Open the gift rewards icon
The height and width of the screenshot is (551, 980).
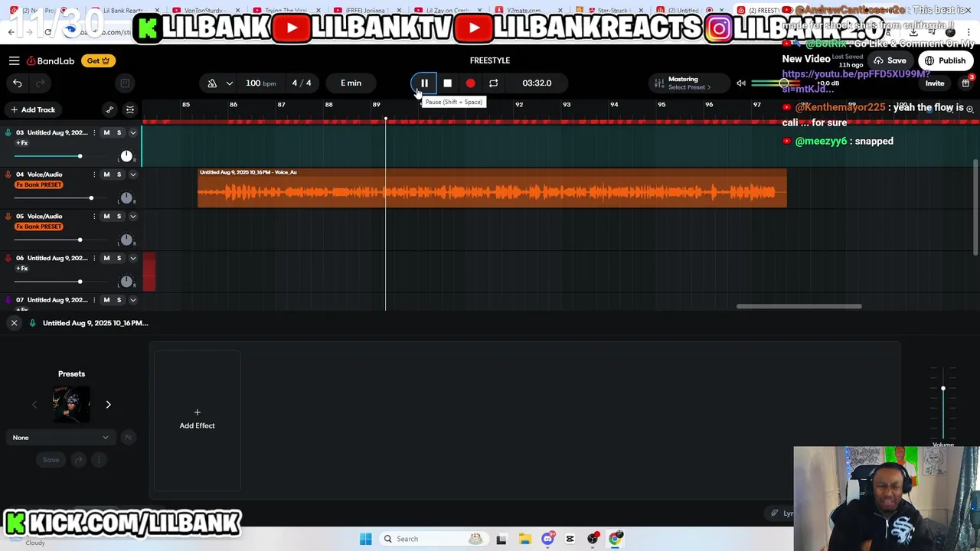point(965,83)
